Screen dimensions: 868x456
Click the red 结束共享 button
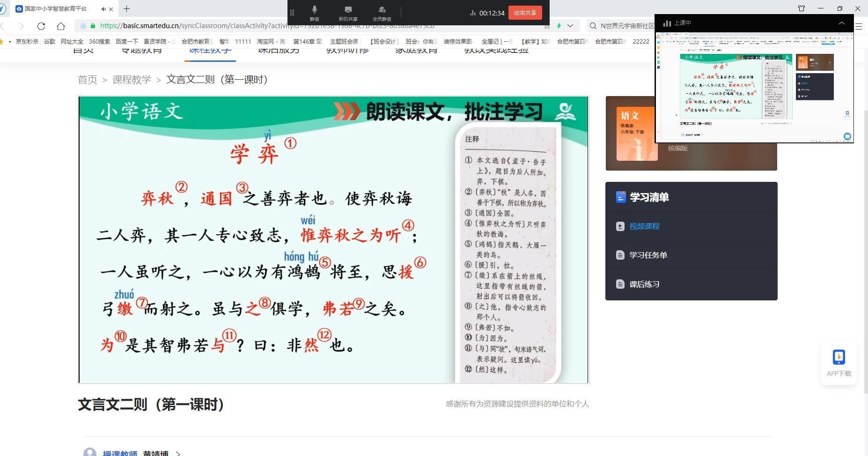click(x=525, y=13)
